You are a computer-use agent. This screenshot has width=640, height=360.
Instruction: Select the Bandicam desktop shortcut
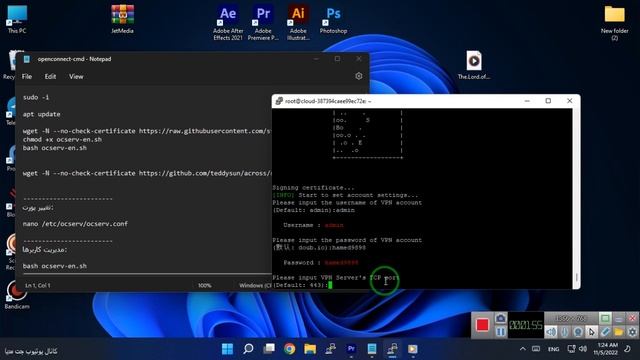[17, 295]
